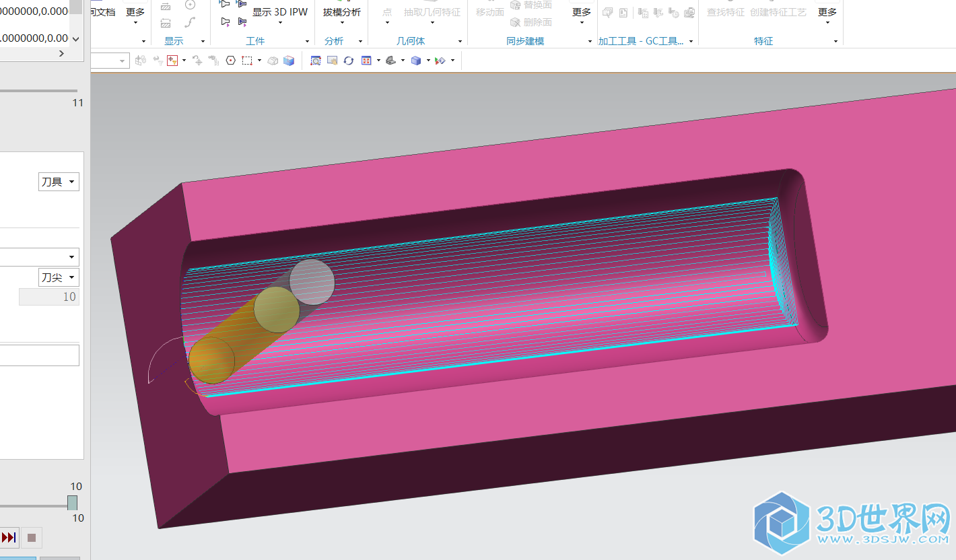This screenshot has width=956, height=560.
Task: Click the circle with center dot display icon
Action: click(x=190, y=5)
